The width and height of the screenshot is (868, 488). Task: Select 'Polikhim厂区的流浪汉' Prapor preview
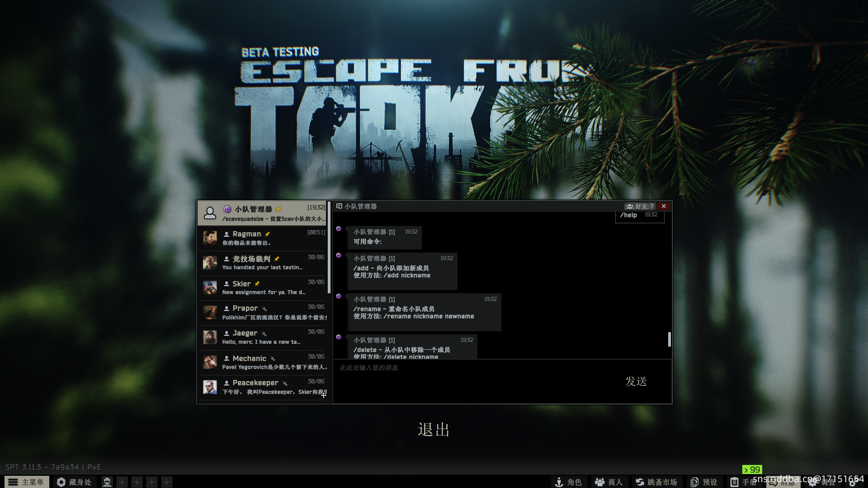click(274, 318)
